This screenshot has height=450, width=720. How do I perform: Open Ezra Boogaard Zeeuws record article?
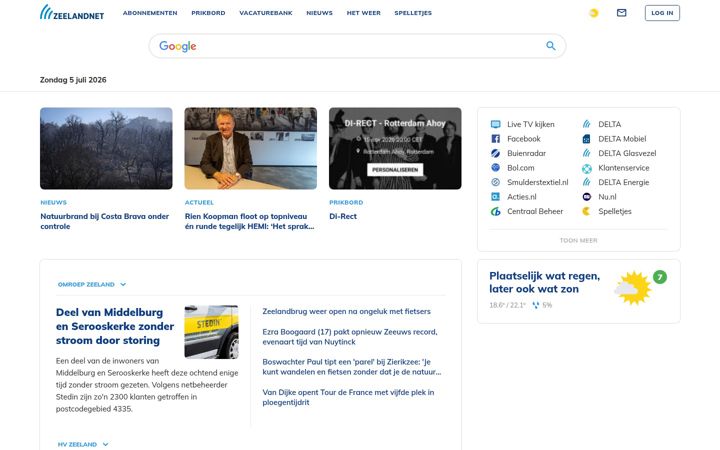(x=350, y=337)
